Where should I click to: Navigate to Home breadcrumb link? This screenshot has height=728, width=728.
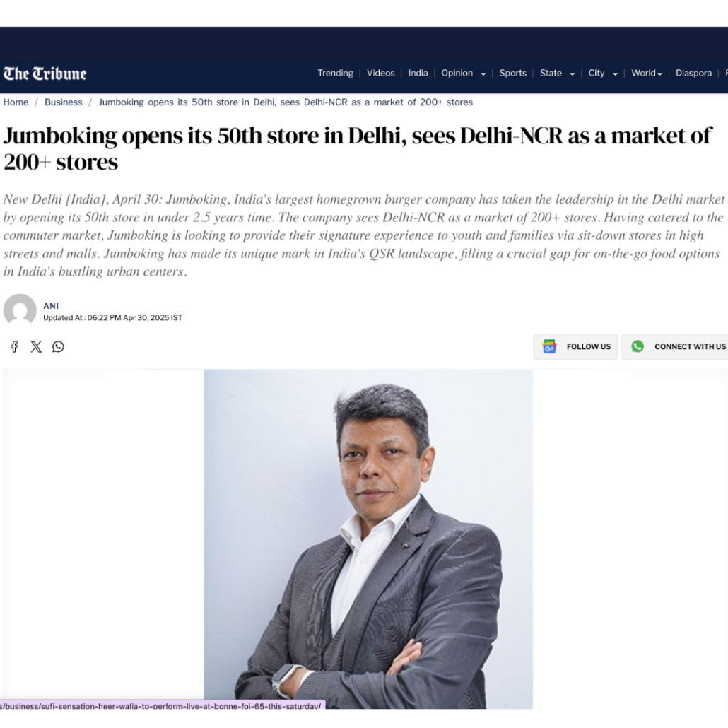[x=16, y=102]
